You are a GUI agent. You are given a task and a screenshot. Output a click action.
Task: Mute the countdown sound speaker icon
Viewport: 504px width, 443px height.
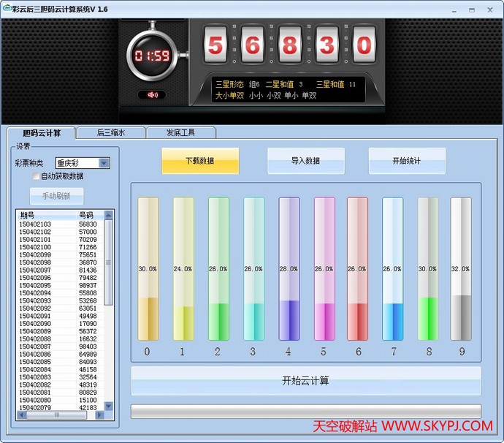[x=152, y=95]
